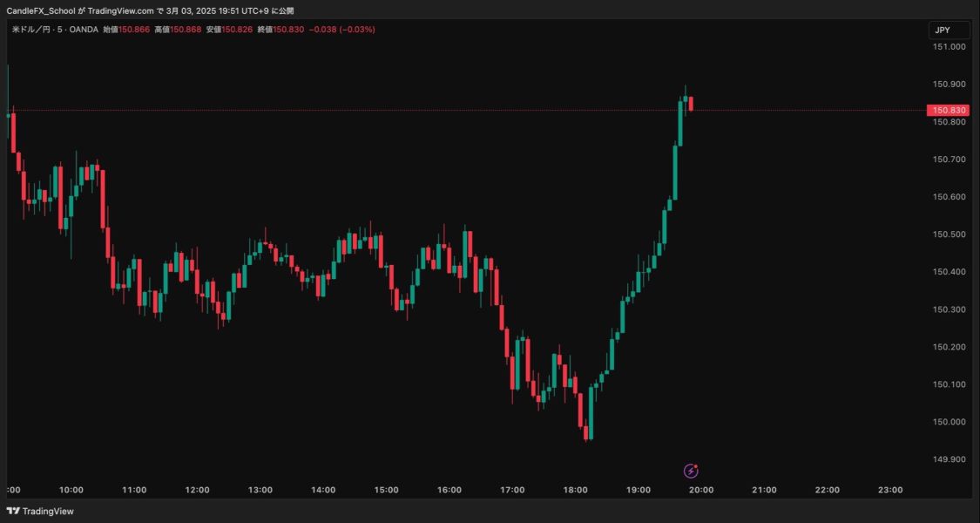Click the 17:00 time axis label
Image resolution: width=980 pixels, height=523 pixels.
pos(512,490)
